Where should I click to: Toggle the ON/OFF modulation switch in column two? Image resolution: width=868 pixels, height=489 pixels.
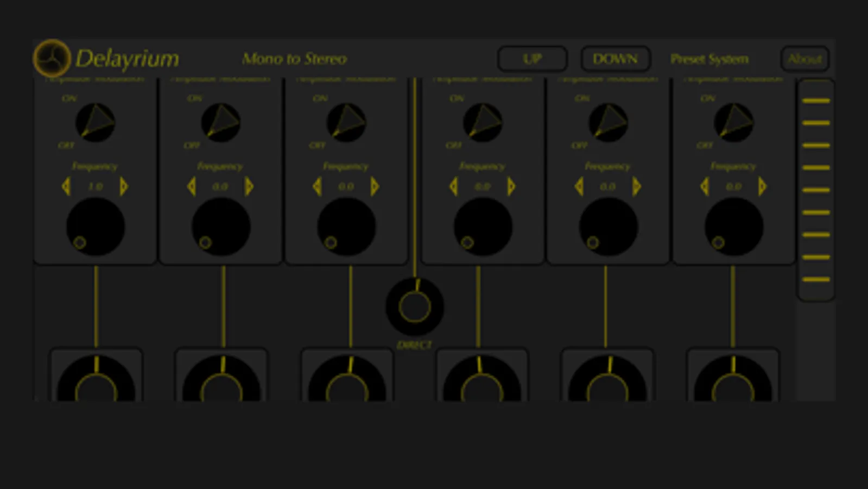click(x=220, y=122)
